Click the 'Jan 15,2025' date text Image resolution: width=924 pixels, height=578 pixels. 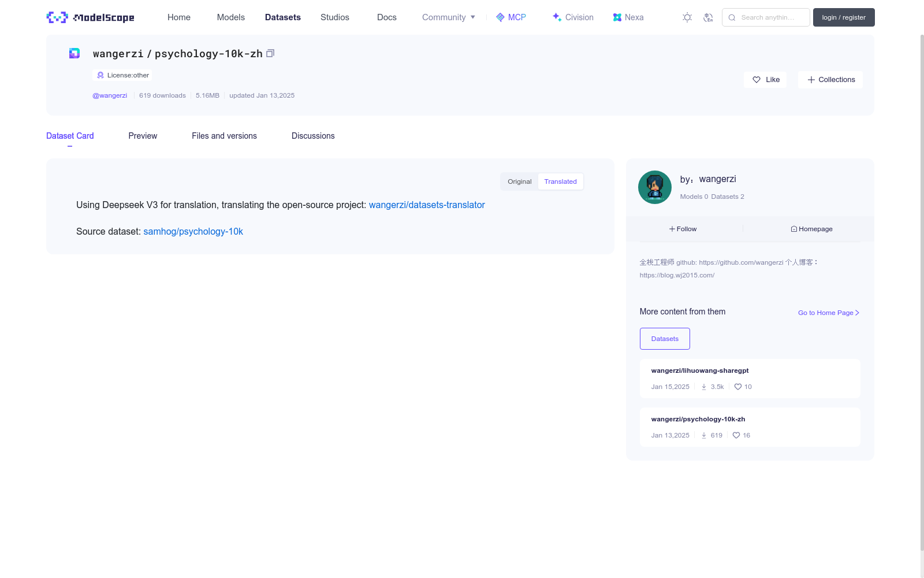click(x=670, y=387)
